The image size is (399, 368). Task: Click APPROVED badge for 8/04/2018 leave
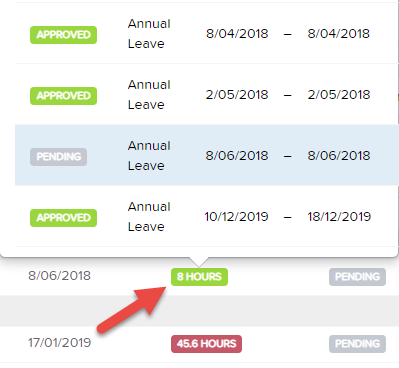[63, 35]
